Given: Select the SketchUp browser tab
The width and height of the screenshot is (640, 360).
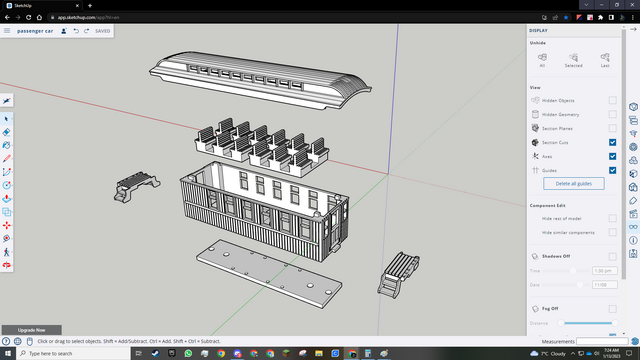Looking at the screenshot, I should (x=42, y=6).
